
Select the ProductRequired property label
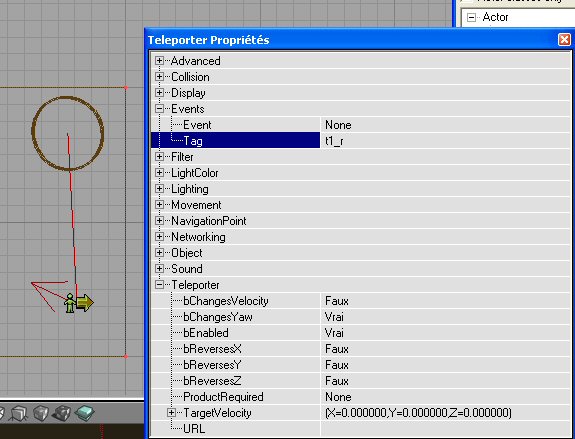click(x=223, y=397)
